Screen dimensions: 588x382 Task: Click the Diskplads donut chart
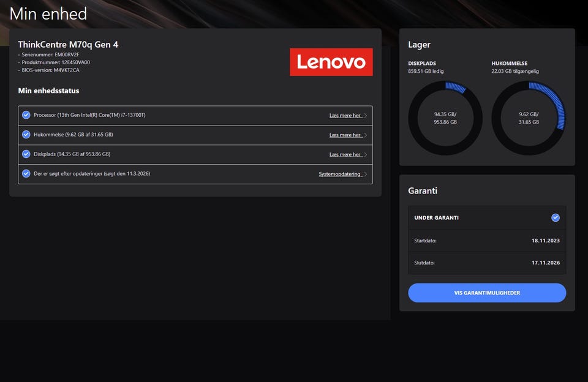(x=445, y=118)
